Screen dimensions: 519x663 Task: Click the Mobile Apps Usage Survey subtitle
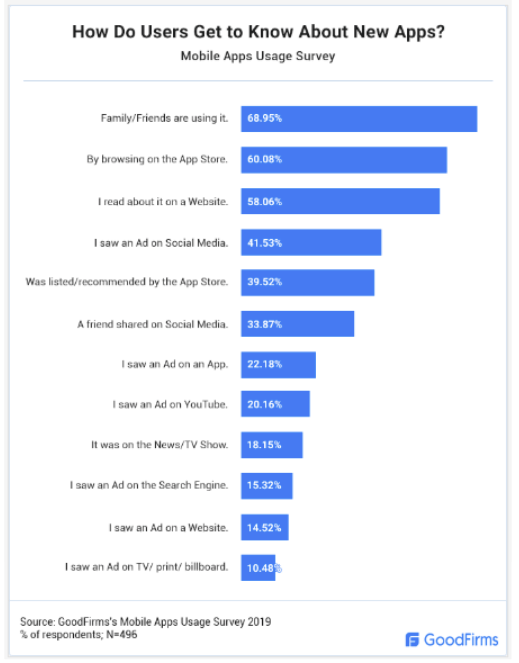coord(258,56)
